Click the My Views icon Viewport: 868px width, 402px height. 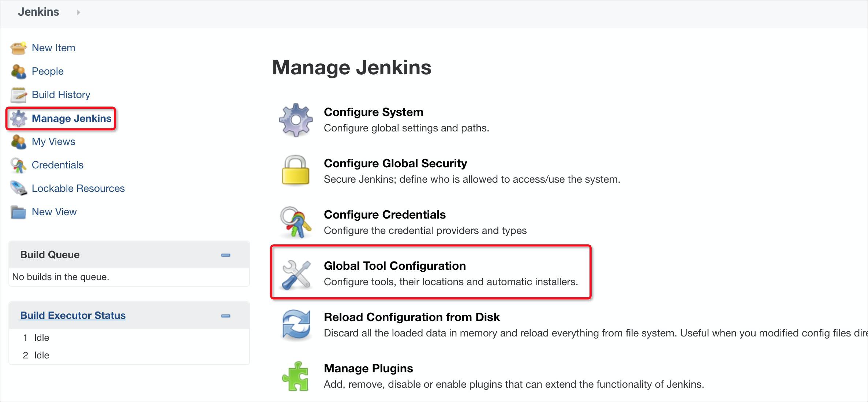click(x=18, y=142)
